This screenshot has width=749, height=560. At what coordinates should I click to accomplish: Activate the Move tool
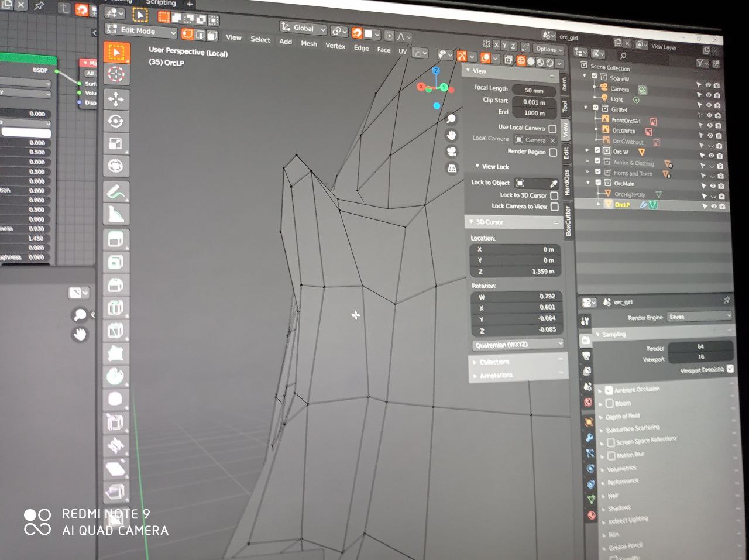coord(116,98)
